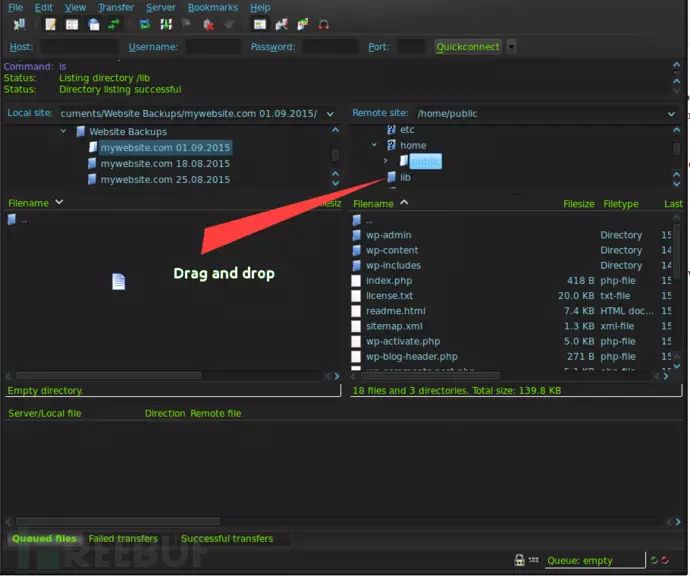Collapse the remote home tree node

[x=374, y=145]
